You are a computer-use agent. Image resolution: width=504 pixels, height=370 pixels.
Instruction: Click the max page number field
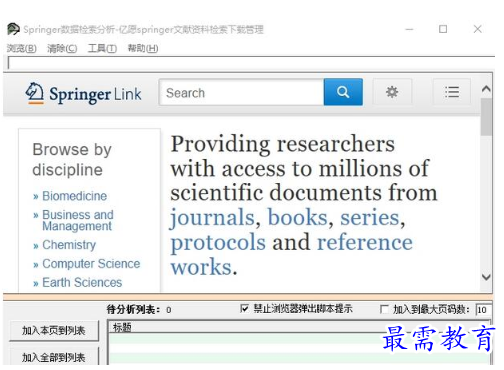click(x=483, y=310)
